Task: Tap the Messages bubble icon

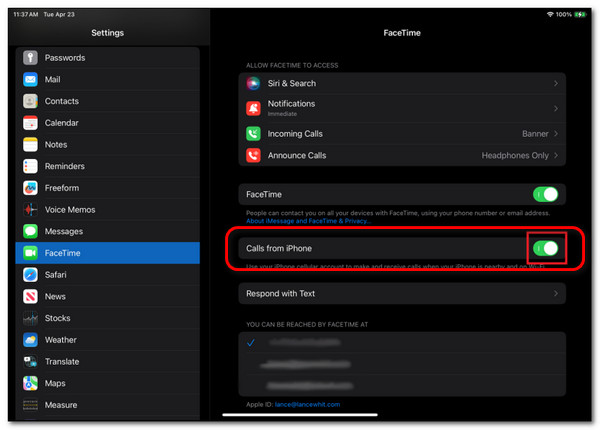Action: click(30, 231)
